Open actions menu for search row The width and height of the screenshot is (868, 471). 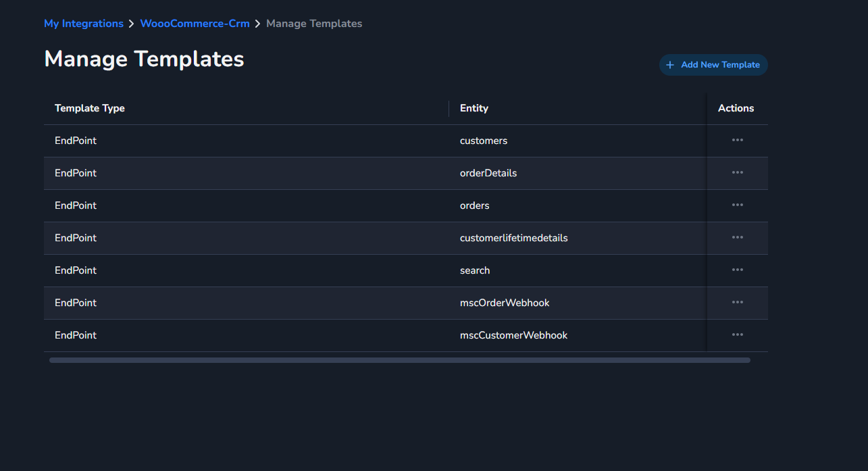(x=737, y=270)
